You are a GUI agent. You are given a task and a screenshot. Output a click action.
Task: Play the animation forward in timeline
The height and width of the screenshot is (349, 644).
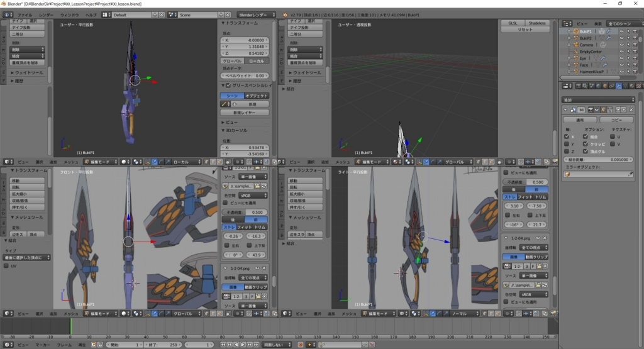click(x=243, y=345)
